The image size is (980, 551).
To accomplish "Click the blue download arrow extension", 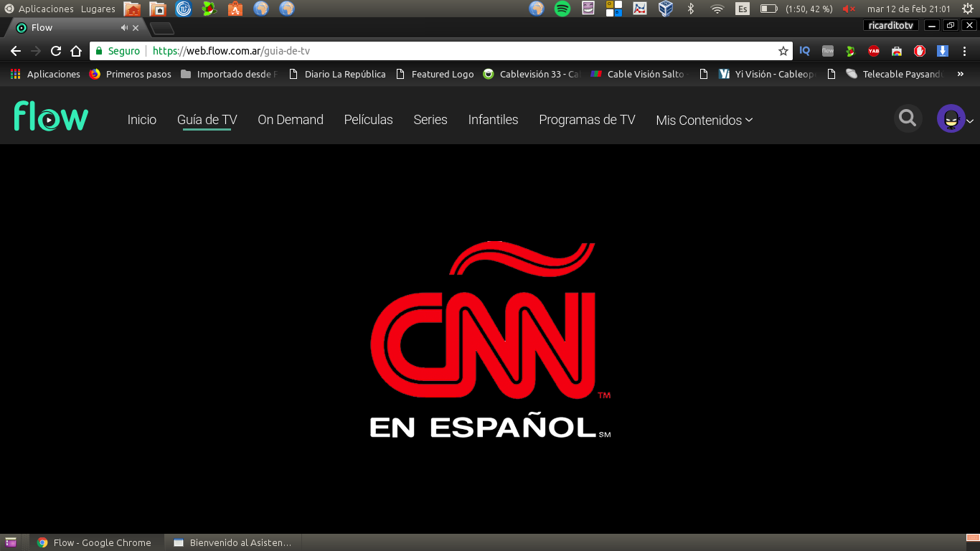I will click(943, 51).
